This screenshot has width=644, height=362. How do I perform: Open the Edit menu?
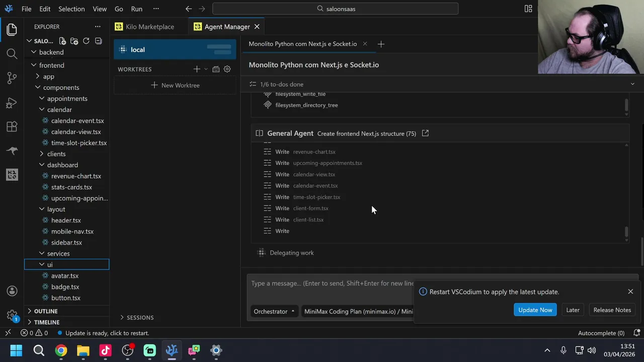(x=45, y=9)
